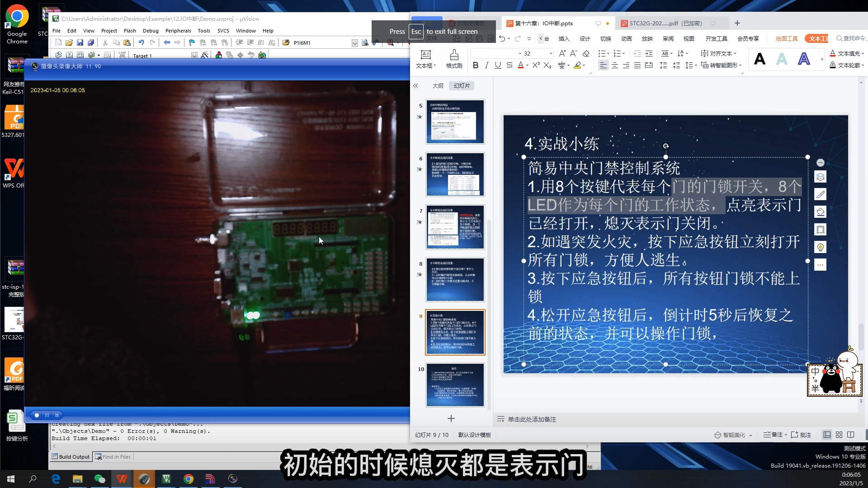Apply Subscript in WPS ribbon
This screenshot has width=868, height=488.
(547, 65)
